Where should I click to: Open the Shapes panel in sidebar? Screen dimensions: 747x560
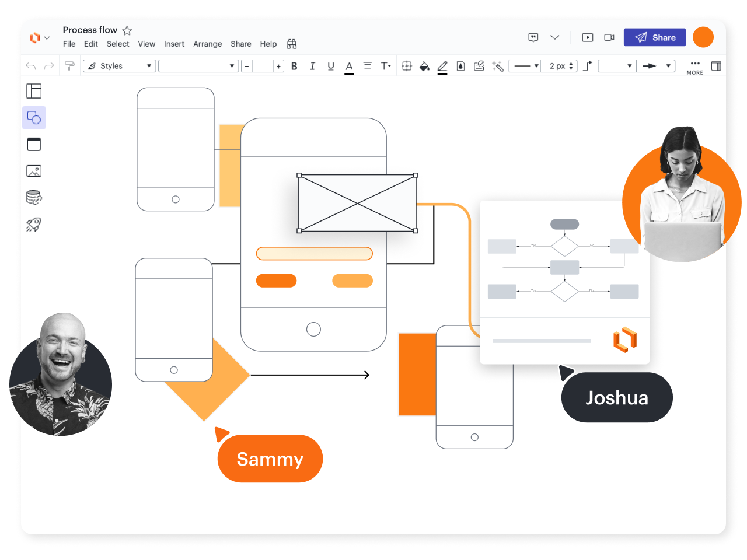[x=34, y=118]
